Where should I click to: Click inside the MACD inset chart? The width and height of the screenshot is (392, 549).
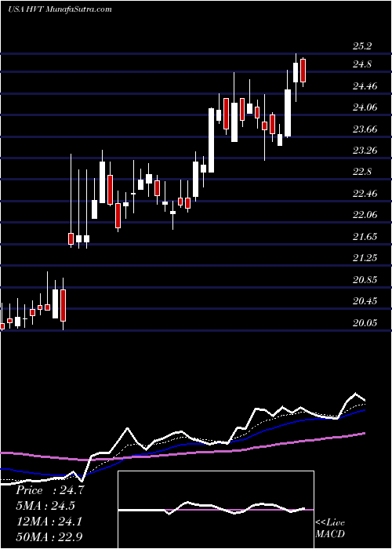(216, 510)
